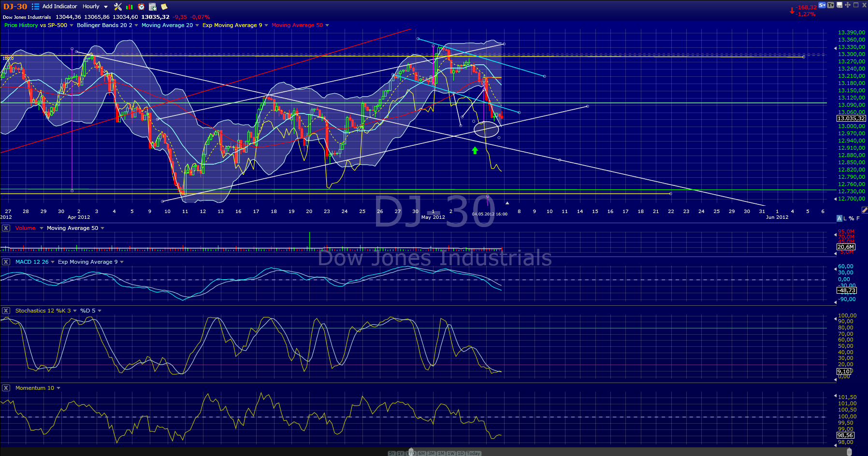
Task: Open the blue S dropdown icon
Action: 822,5
